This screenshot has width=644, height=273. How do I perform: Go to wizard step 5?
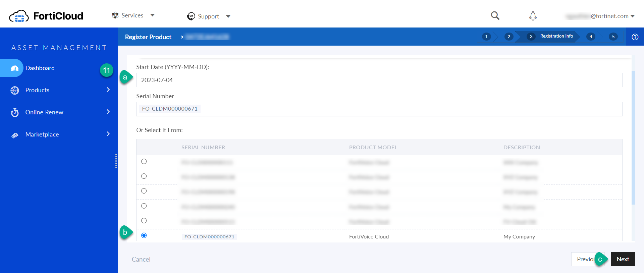[613, 37]
